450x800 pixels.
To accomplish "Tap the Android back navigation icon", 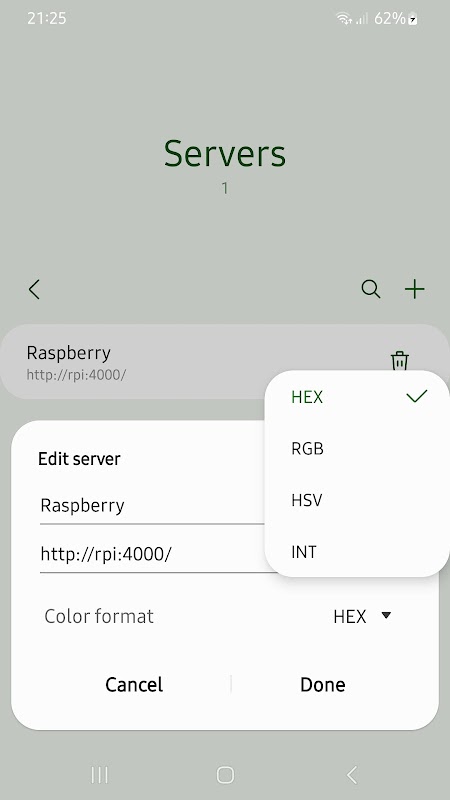I will pyautogui.click(x=352, y=775).
